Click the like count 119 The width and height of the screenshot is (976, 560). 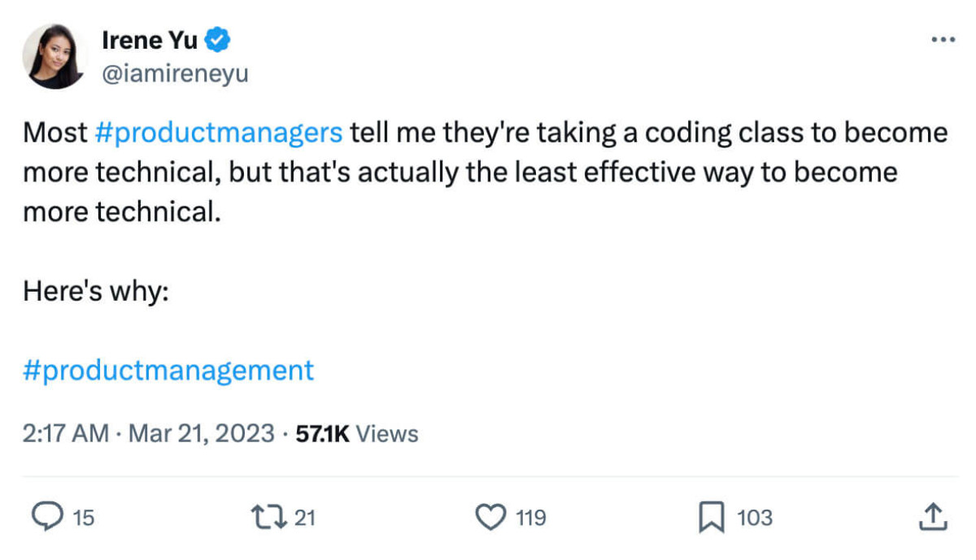(530, 518)
